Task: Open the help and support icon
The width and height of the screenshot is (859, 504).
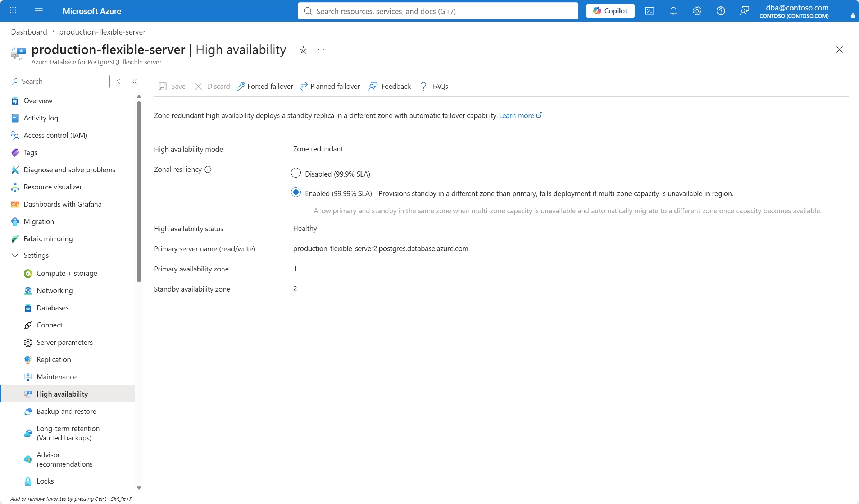Action: point(721,11)
